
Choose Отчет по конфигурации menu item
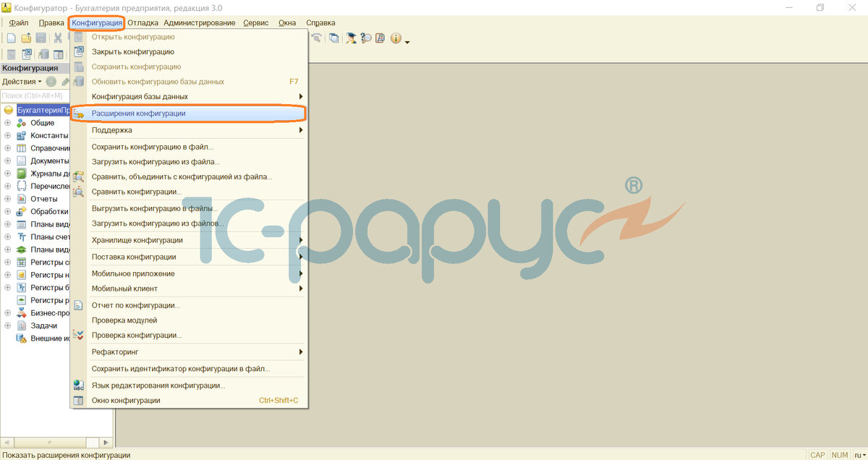click(x=189, y=305)
